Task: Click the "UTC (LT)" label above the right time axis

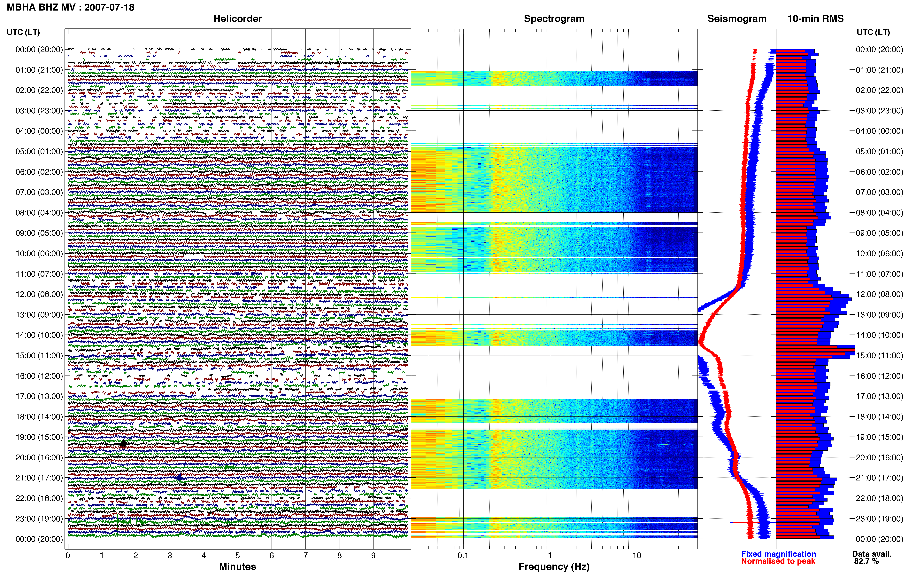Action: 873,32
